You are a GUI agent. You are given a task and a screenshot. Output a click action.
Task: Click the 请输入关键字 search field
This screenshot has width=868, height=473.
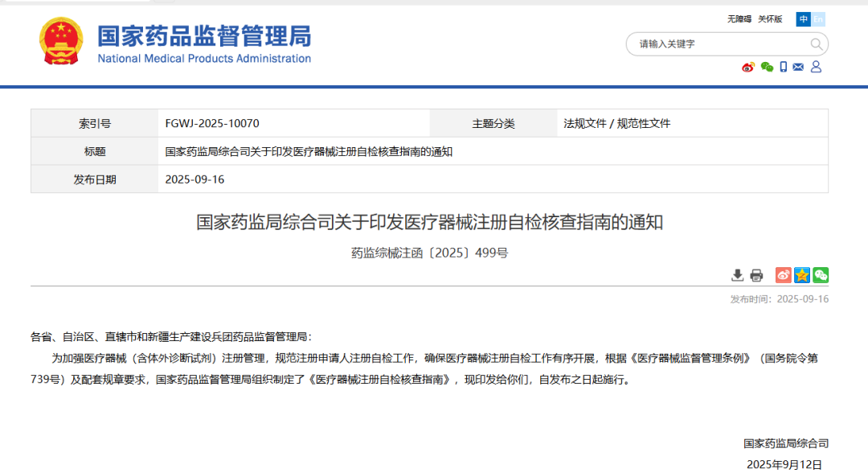click(715, 44)
